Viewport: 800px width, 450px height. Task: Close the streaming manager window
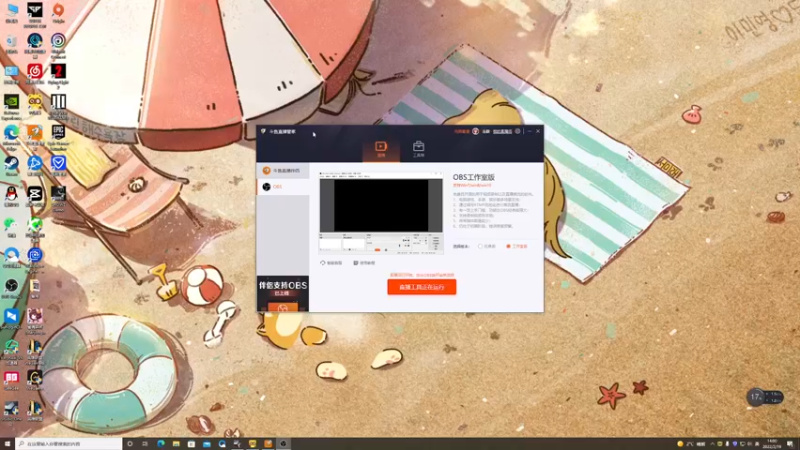pos(538,131)
